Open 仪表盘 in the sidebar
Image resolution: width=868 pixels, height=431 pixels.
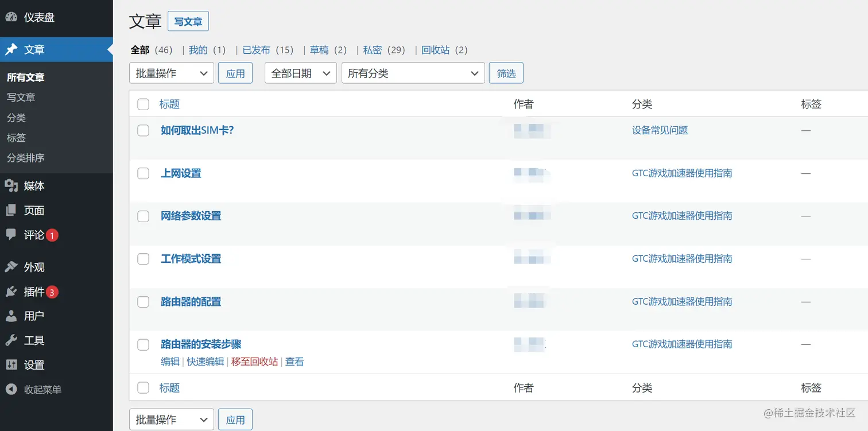point(39,17)
